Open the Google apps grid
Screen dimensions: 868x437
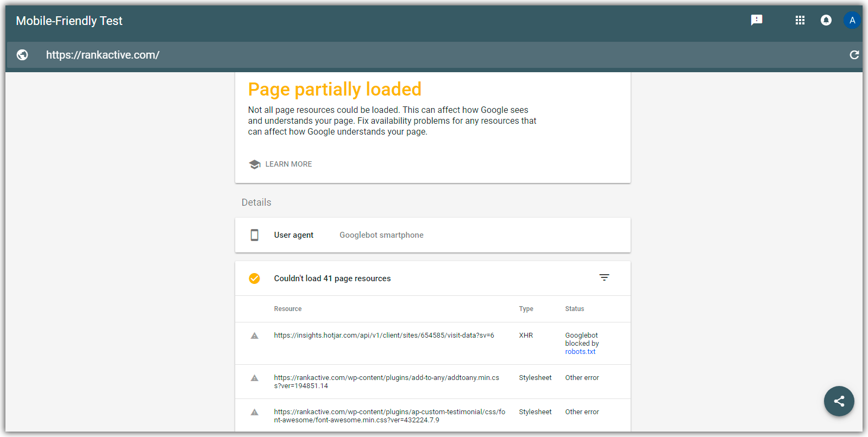800,20
